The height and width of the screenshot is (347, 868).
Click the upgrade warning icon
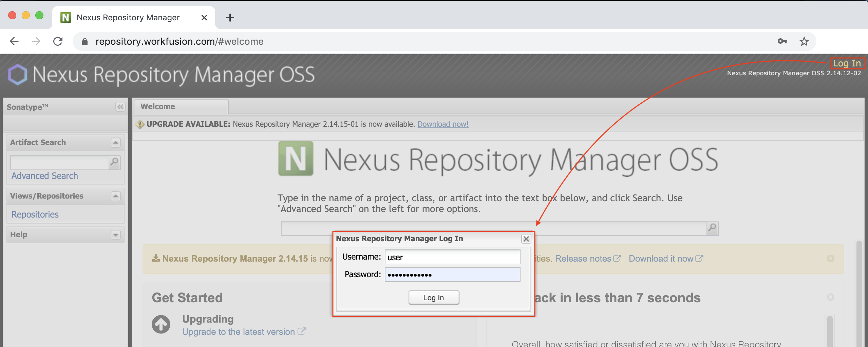140,124
